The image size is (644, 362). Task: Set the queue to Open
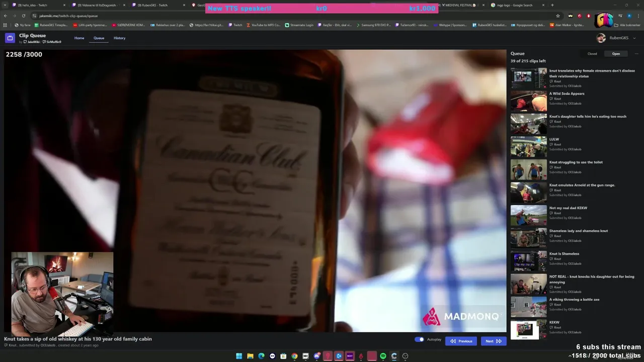tap(616, 54)
